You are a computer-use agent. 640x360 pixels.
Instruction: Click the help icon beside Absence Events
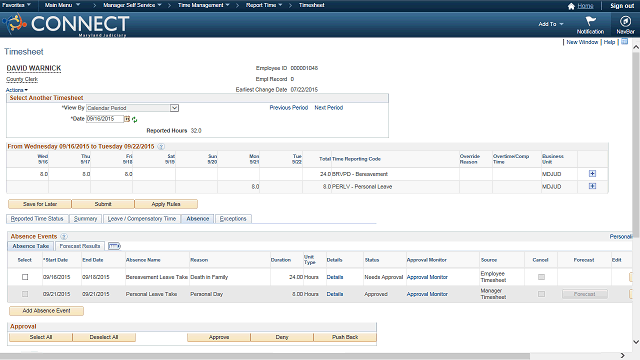pyautogui.click(x=64, y=236)
